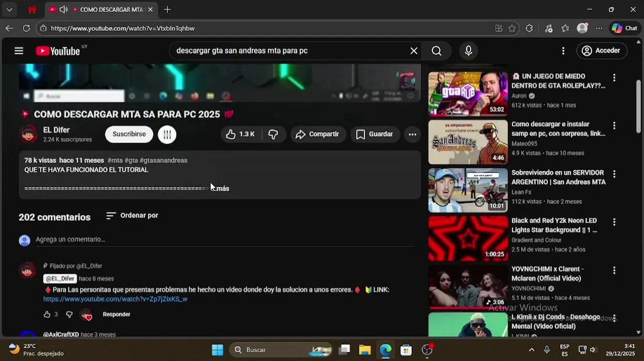This screenshot has height=361, width=644.
Task: Go to YouTube home via logo
Action: pyautogui.click(x=58, y=51)
